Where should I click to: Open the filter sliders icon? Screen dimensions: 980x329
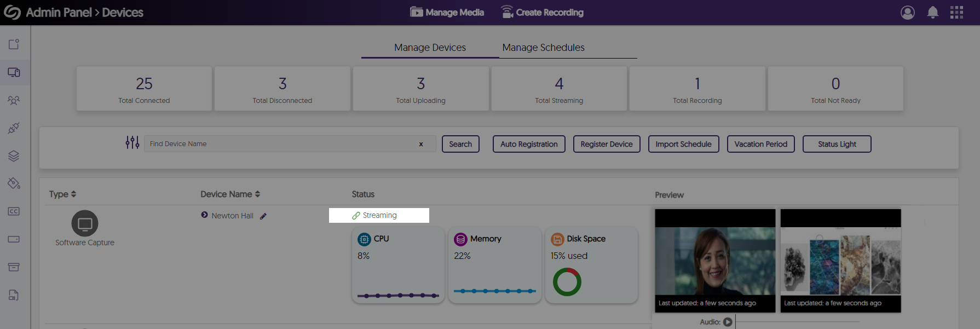click(x=132, y=143)
